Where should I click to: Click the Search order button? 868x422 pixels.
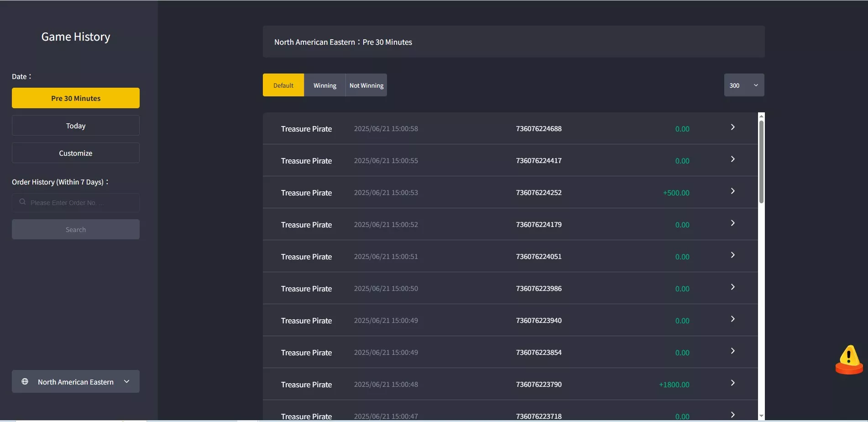[x=76, y=229]
